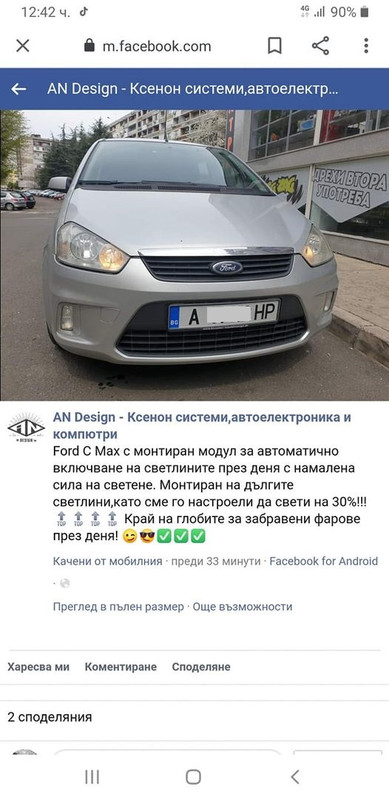
Task: Tap the AN Design profile logo
Action: (26, 427)
